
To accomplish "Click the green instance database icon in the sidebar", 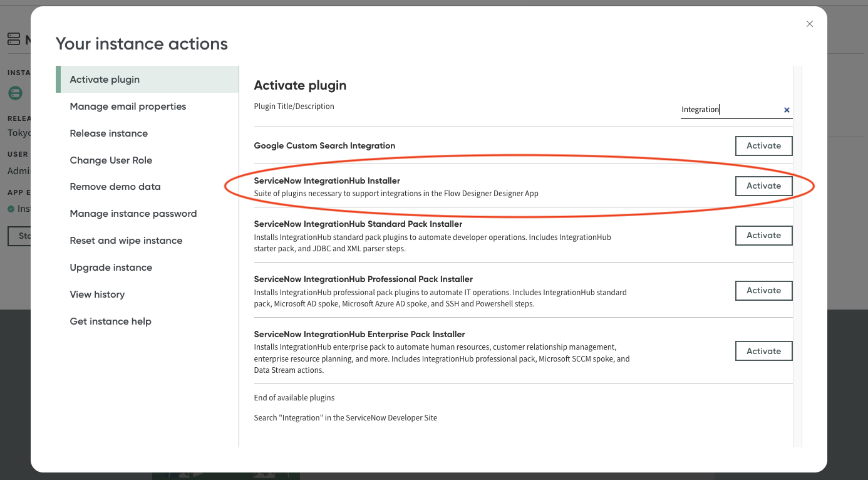I will tap(15, 93).
